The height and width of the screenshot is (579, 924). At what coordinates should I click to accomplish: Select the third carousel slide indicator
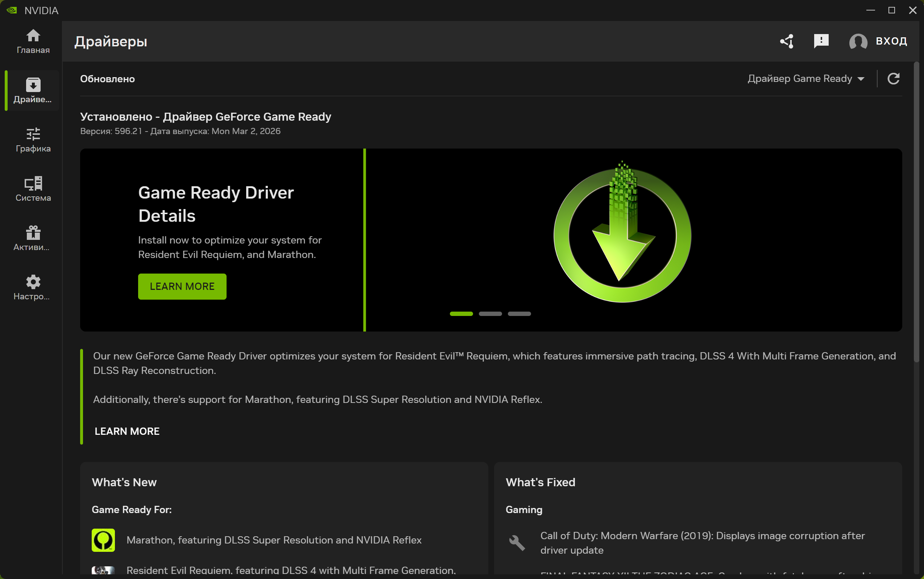[519, 314]
